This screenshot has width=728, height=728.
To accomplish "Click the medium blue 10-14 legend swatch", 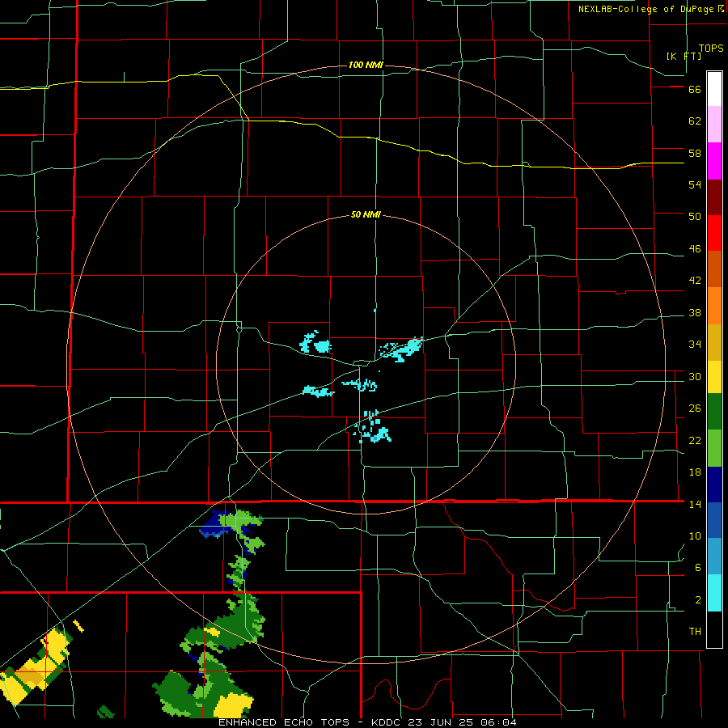I will click(x=714, y=520).
